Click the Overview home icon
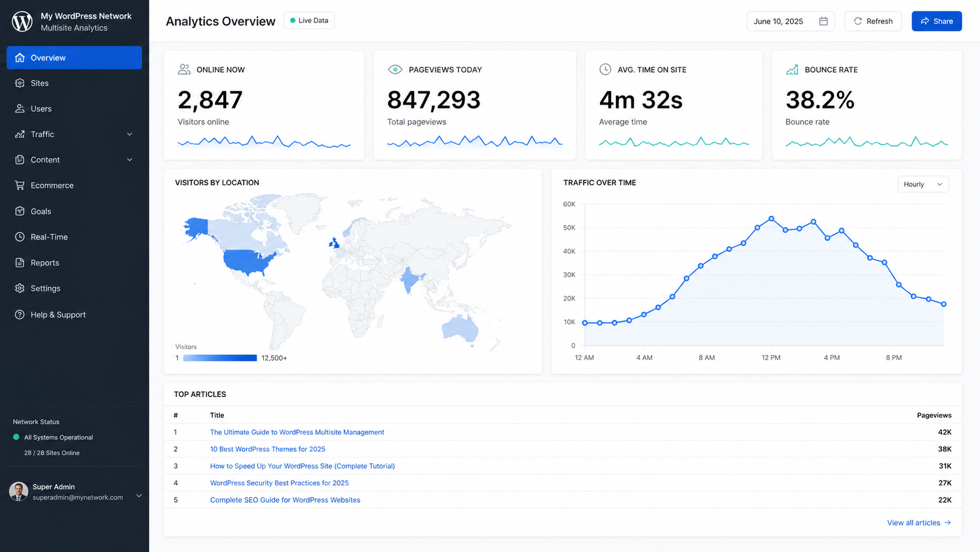980x552 pixels. tap(20, 57)
